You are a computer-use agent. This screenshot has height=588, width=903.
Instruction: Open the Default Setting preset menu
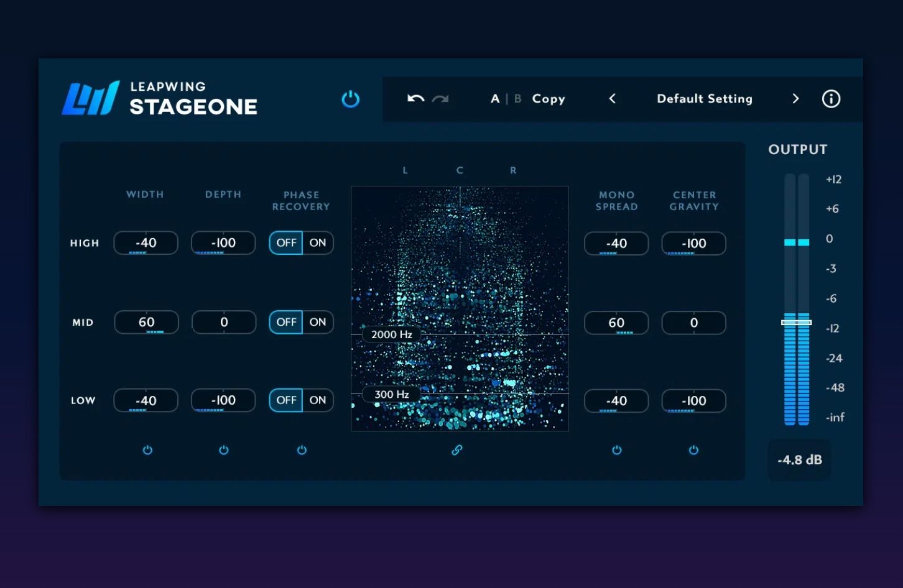705,99
